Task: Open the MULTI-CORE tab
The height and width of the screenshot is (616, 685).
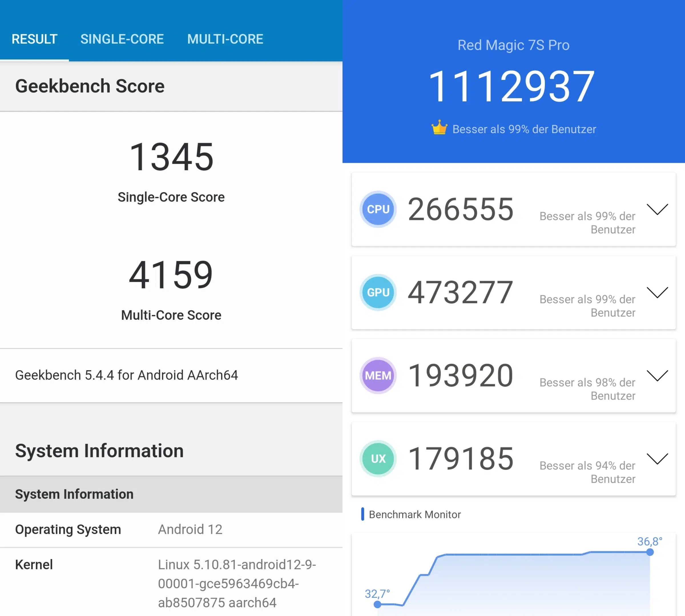Action: tap(225, 39)
